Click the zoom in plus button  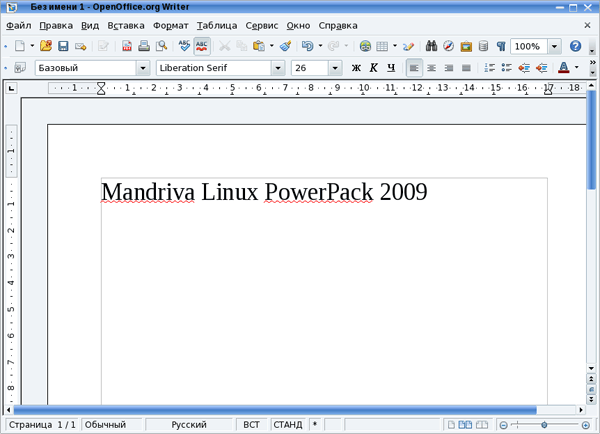pos(585,425)
